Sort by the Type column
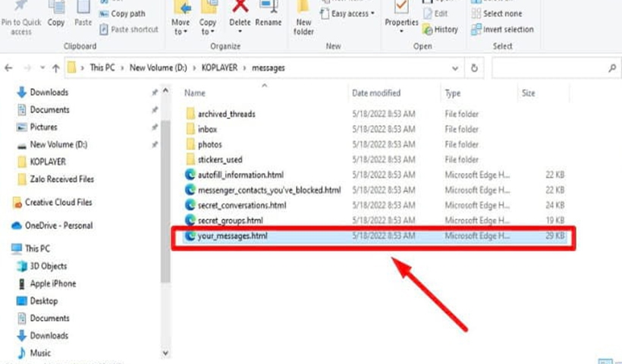 click(x=453, y=93)
